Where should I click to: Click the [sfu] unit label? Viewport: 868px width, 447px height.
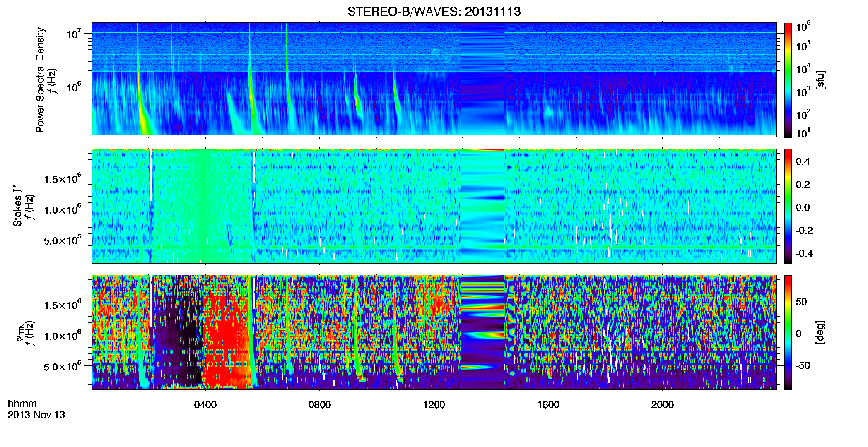click(820, 80)
